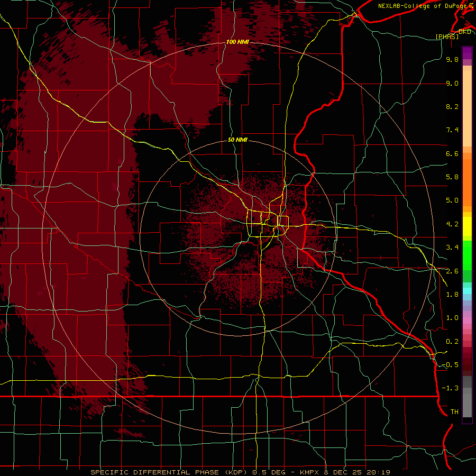Click the 5.8 scale value
The width and height of the screenshot is (476, 476).
point(452,177)
